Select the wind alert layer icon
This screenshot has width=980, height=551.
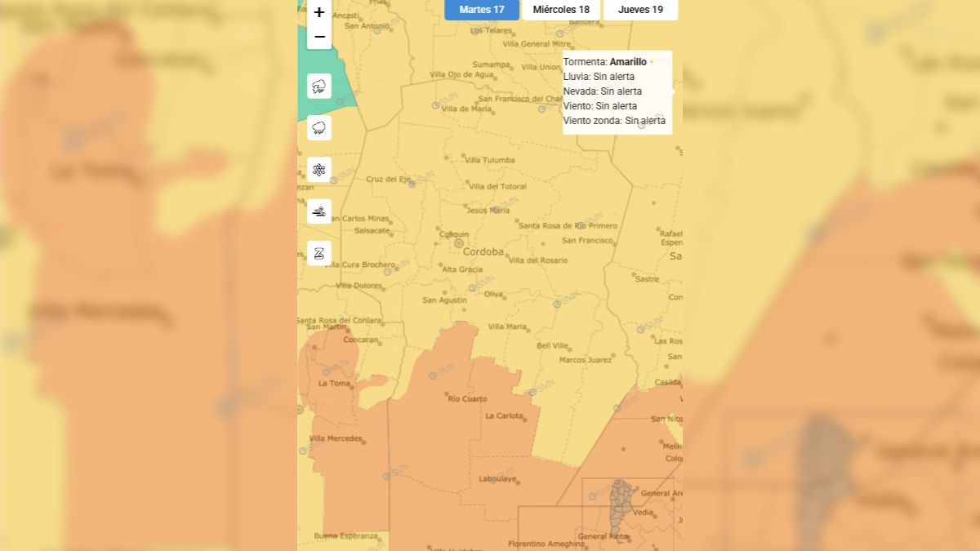(319, 211)
